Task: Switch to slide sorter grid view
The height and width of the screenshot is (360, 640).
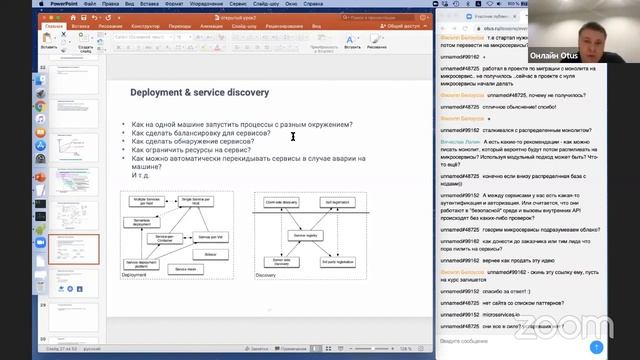Action: pos(328,349)
